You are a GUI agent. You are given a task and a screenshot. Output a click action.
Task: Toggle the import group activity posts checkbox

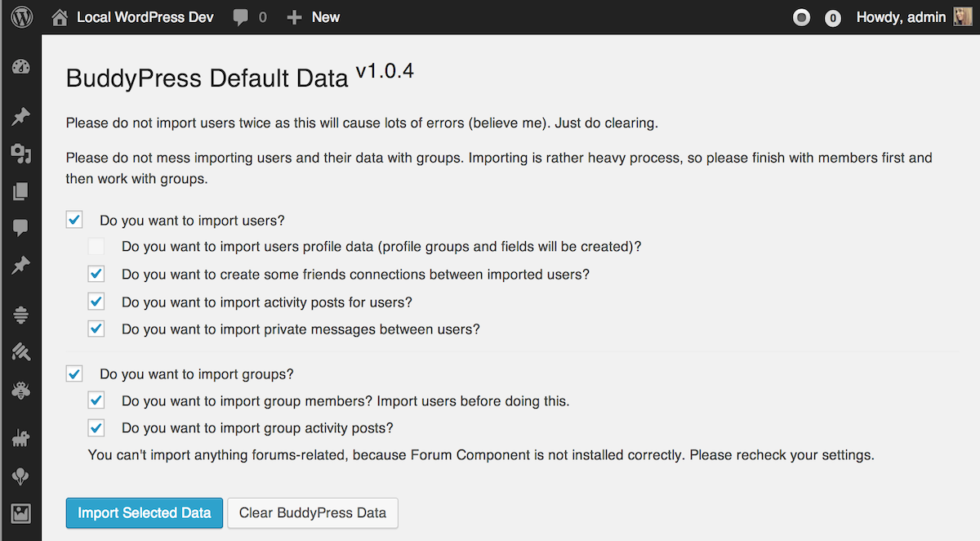click(96, 427)
